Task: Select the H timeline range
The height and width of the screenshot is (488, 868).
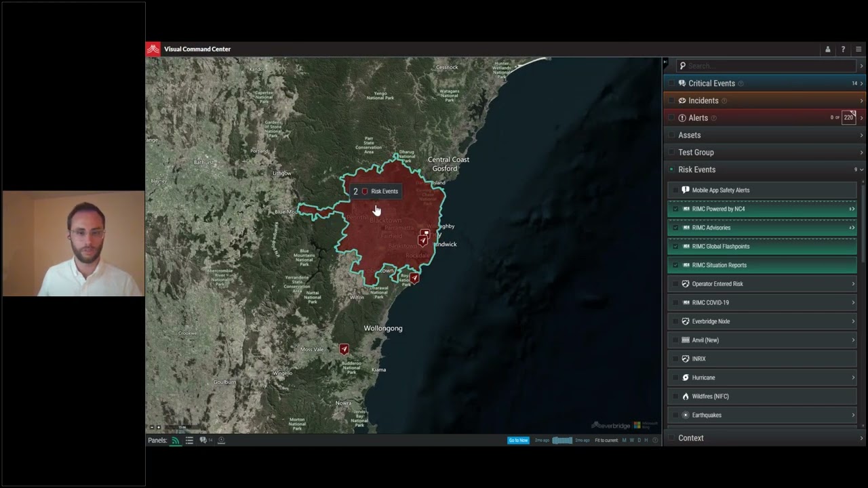Action: (646, 441)
